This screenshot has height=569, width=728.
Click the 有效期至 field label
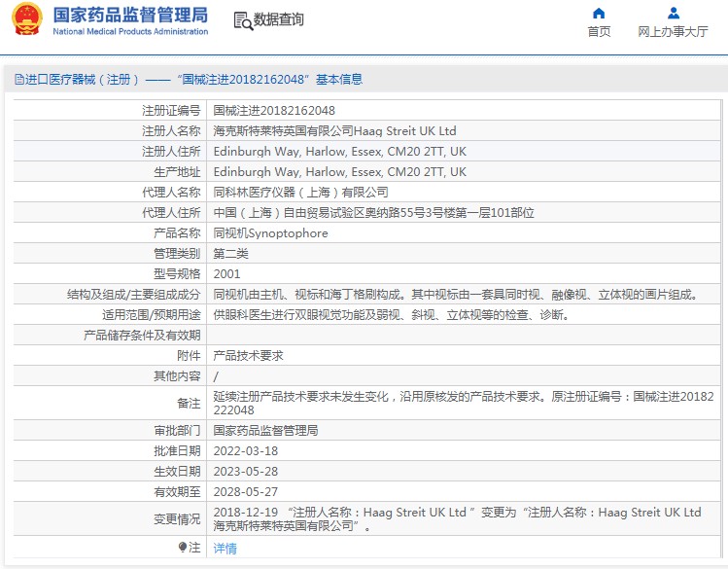pos(177,492)
